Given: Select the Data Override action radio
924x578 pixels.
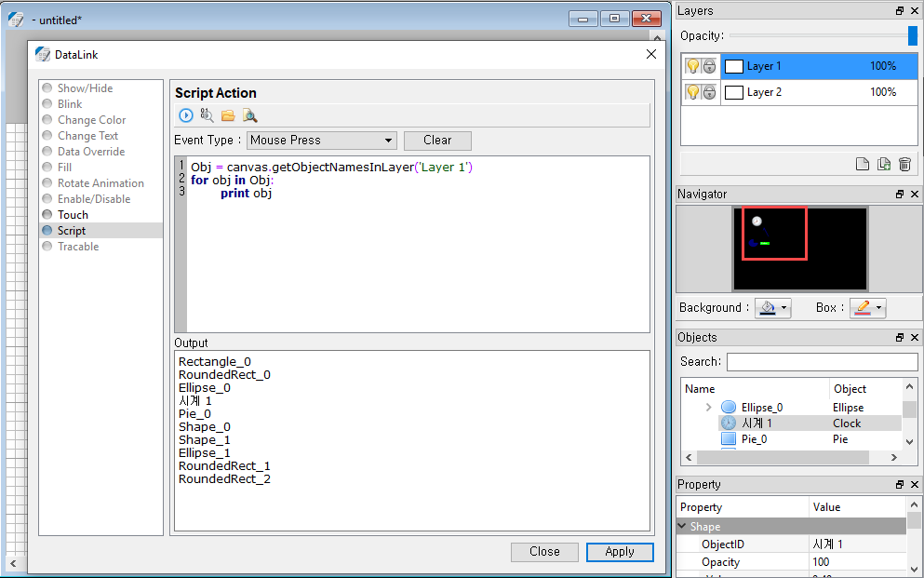Looking at the screenshot, I should [x=47, y=152].
